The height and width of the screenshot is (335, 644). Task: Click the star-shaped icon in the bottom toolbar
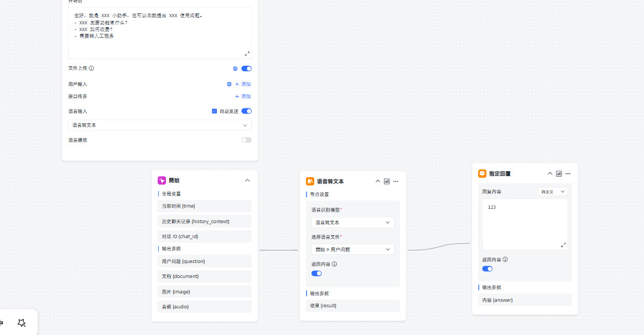22,323
